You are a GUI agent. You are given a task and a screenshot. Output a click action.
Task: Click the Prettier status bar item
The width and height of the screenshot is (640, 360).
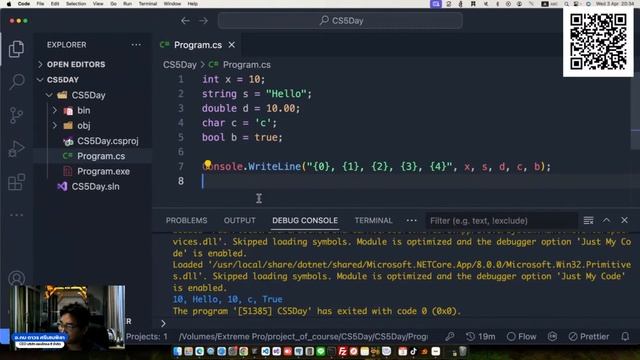(x=589, y=336)
